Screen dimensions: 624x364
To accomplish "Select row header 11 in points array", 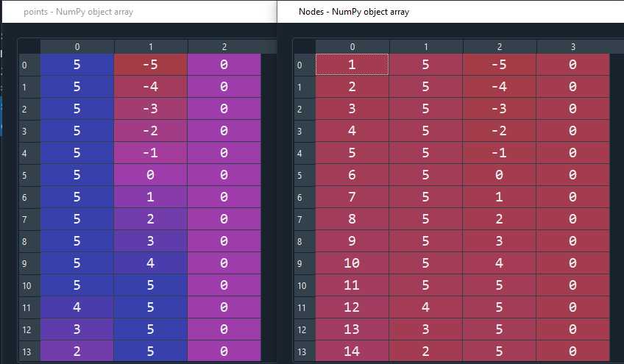I will (29, 307).
